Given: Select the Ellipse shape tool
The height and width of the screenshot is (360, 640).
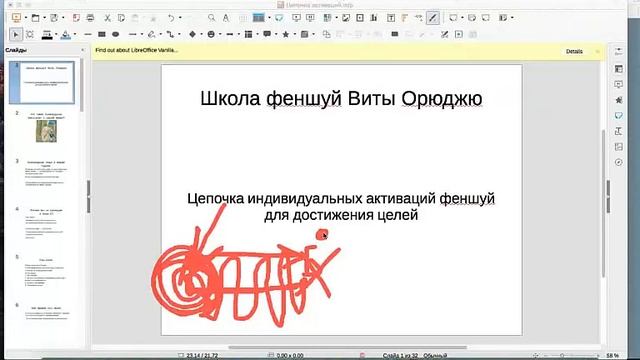Looking at the screenshot, I should pos(116,35).
